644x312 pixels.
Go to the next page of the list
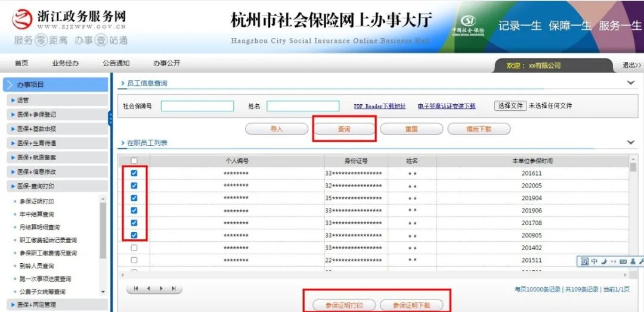[161, 289]
